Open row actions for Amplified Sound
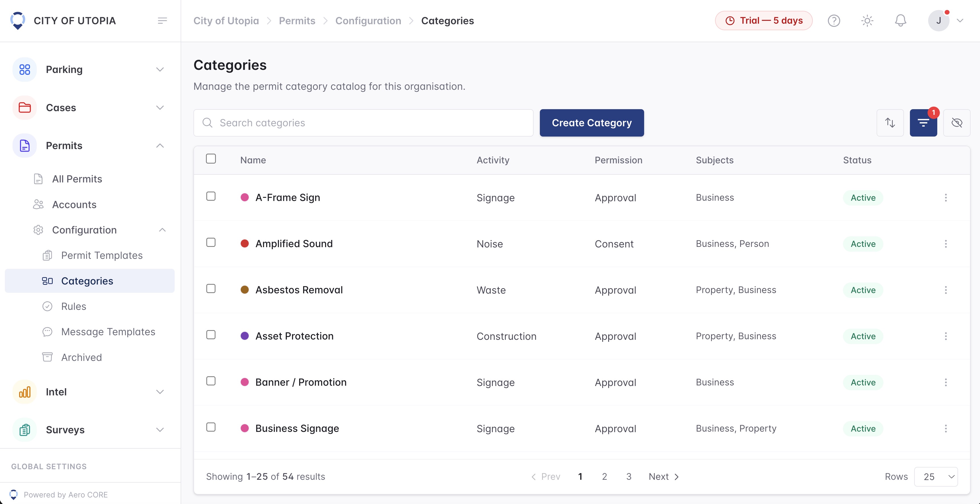The width and height of the screenshot is (980, 504). 946,244
